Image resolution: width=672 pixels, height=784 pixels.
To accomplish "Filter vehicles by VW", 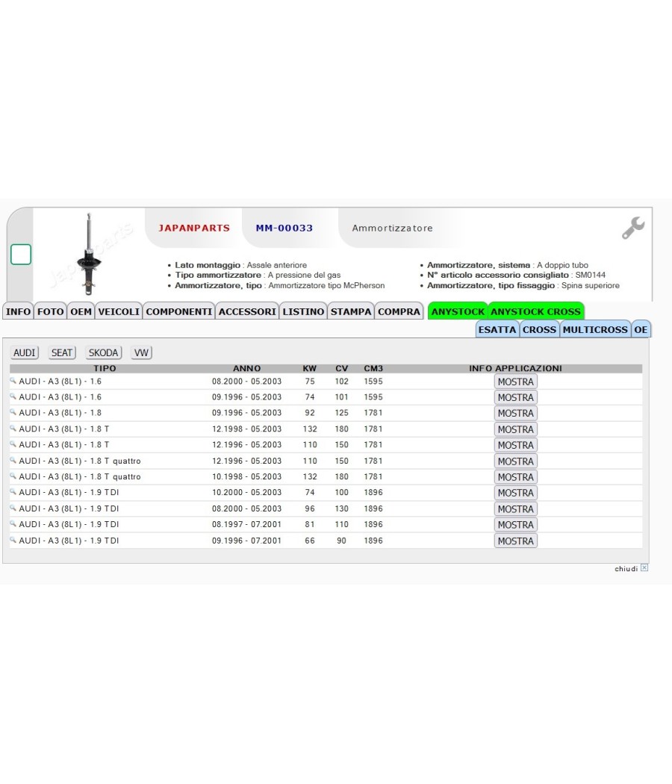I will click(x=142, y=352).
